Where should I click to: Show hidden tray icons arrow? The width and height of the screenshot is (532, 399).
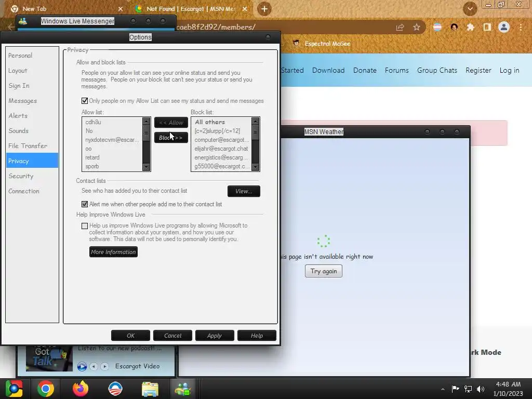[443, 389]
